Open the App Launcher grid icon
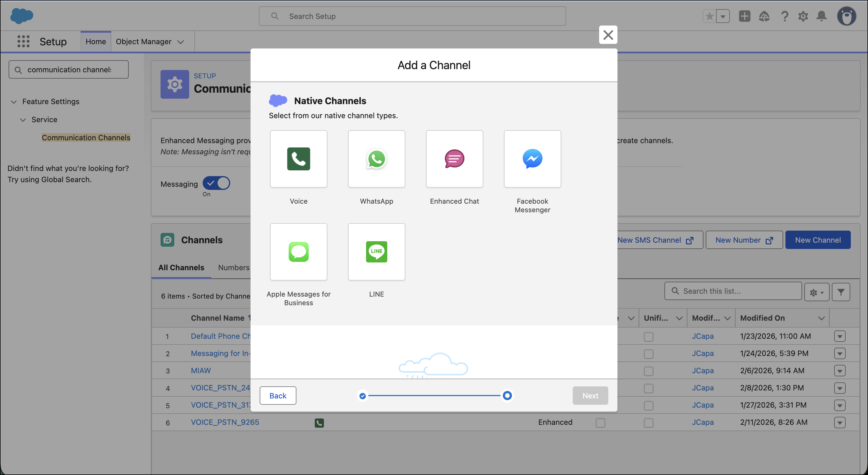Image resolution: width=868 pixels, height=475 pixels. click(23, 42)
